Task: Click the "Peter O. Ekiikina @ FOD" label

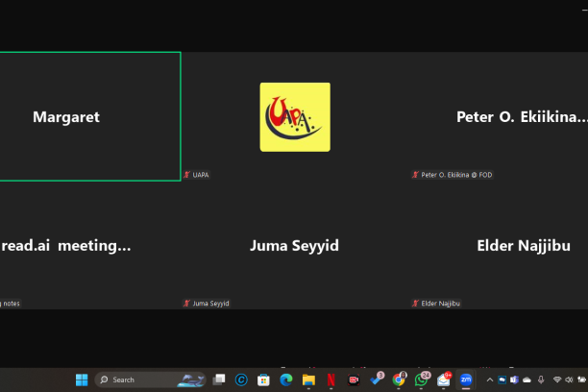Action: tap(456, 175)
